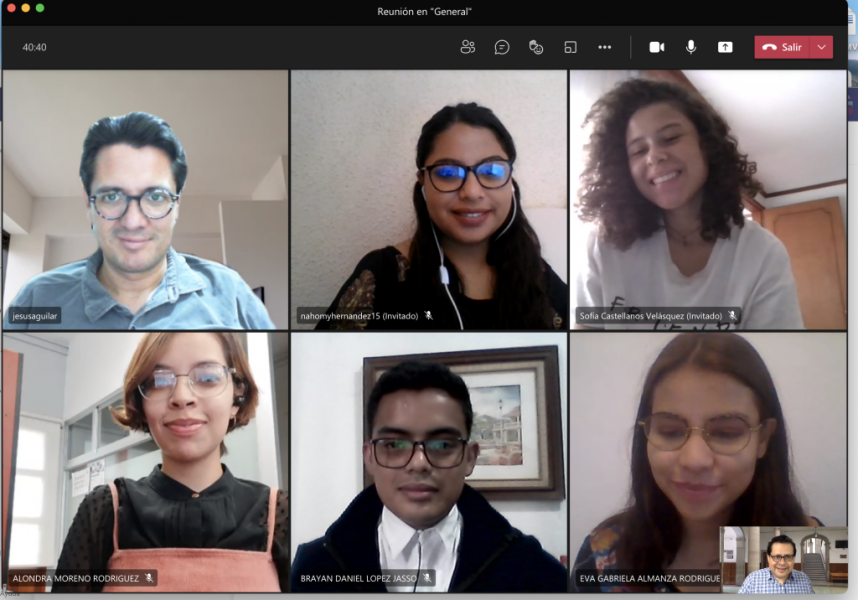Screen dimensions: 858x600
Task: Click the self-view video preview thumbnail
Action: (x=783, y=560)
